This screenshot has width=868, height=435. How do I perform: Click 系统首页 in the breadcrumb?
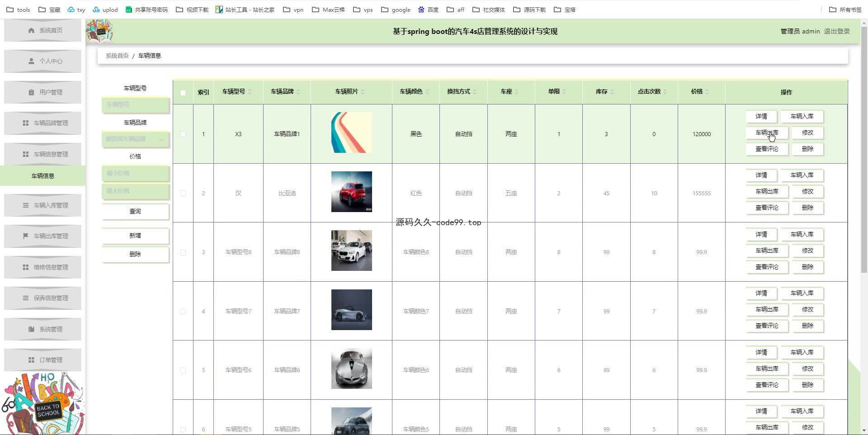(117, 56)
